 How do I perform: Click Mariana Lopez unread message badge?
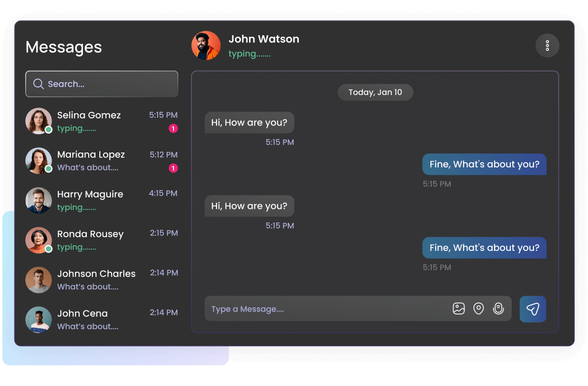pos(174,168)
